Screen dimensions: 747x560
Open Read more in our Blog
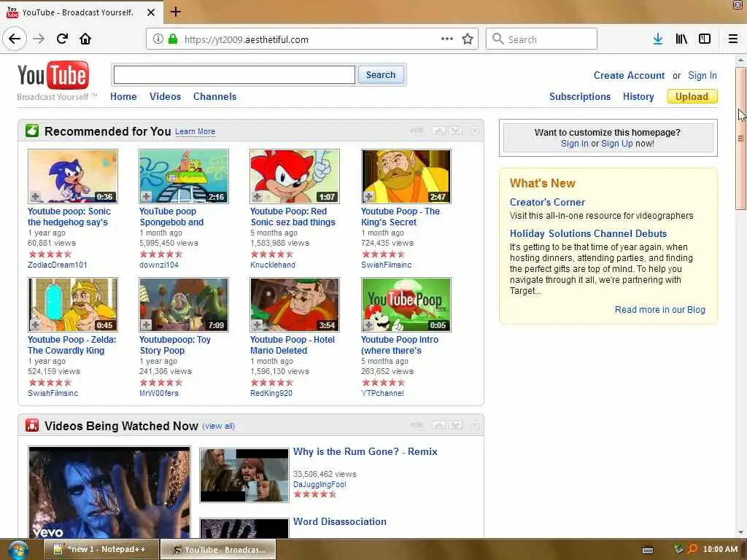(659, 310)
